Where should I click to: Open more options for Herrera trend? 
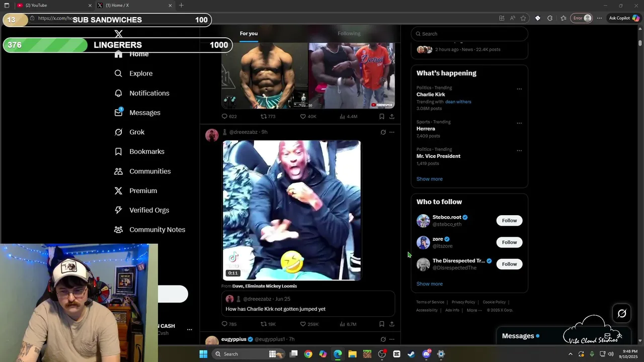coord(519,123)
